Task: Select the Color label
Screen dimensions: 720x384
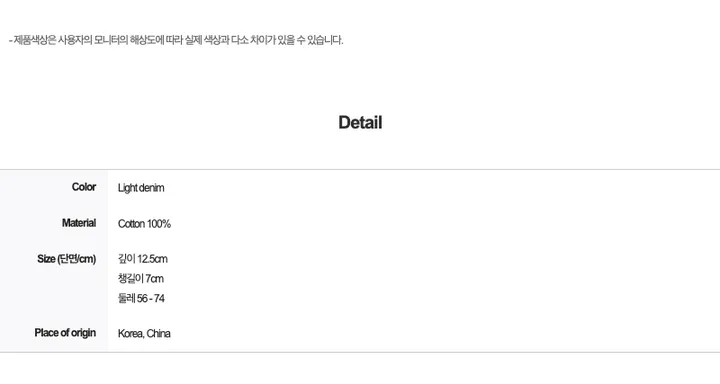Action: (84, 187)
